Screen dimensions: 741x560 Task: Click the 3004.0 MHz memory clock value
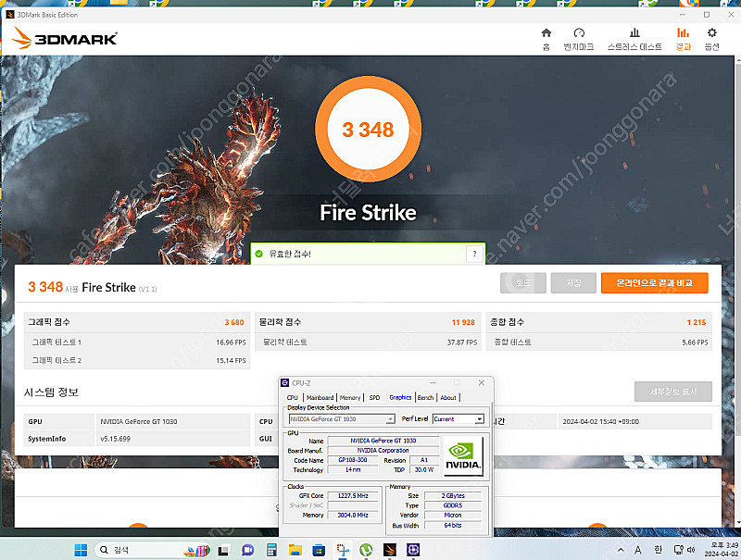(x=353, y=516)
